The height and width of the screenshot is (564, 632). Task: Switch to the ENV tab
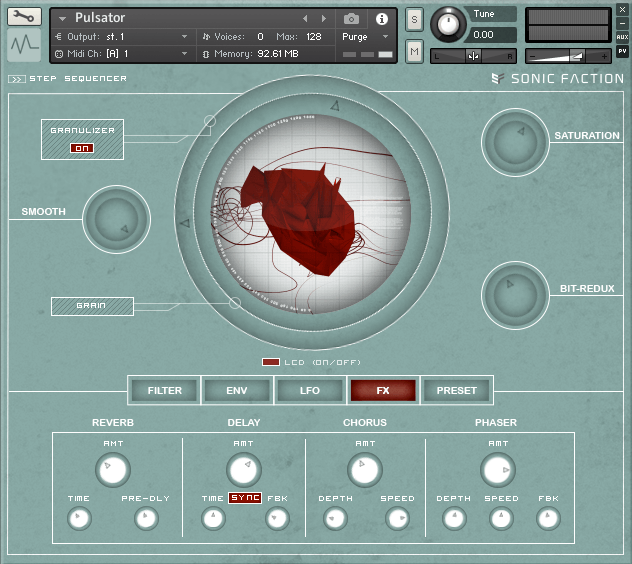tap(237, 390)
